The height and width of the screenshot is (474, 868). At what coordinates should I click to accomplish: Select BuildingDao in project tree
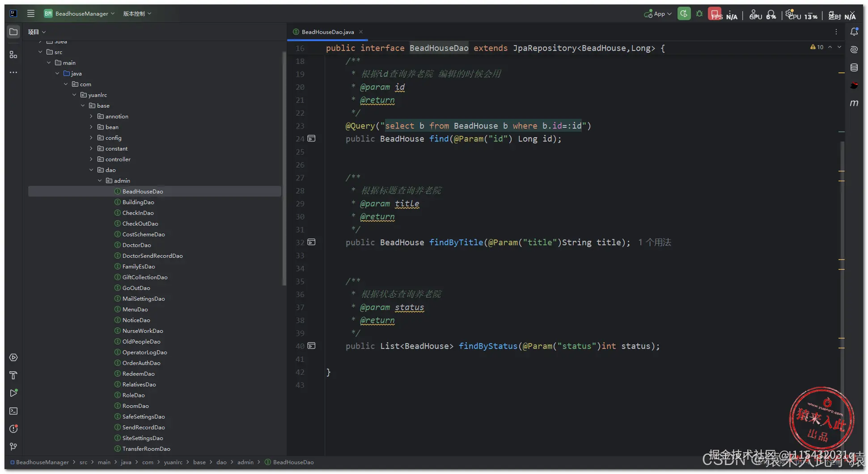138,202
